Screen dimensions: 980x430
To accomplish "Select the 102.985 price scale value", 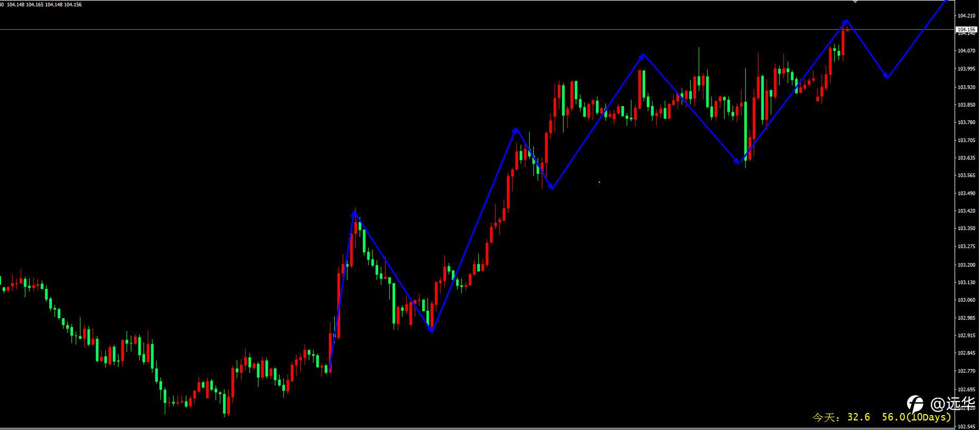I will [x=967, y=318].
